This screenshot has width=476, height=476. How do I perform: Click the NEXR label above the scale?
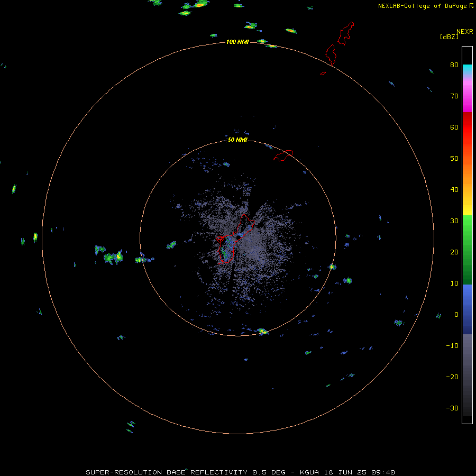(x=465, y=32)
